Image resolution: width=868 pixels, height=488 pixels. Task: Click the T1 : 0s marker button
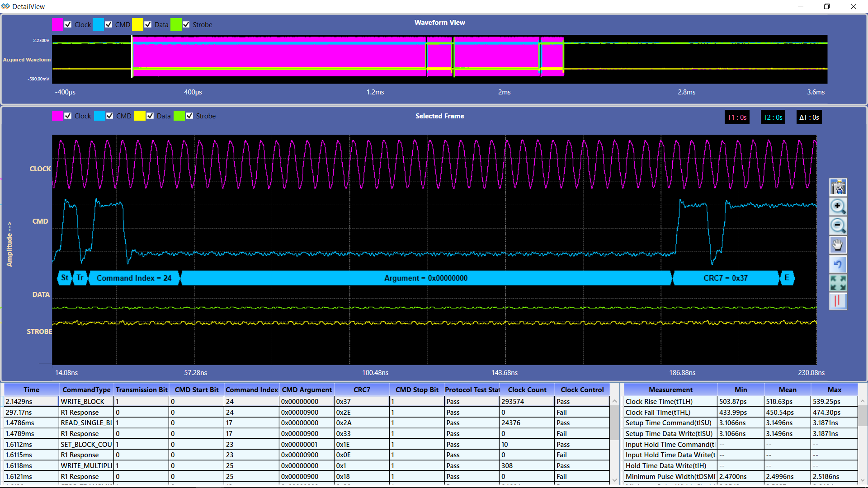tap(737, 117)
